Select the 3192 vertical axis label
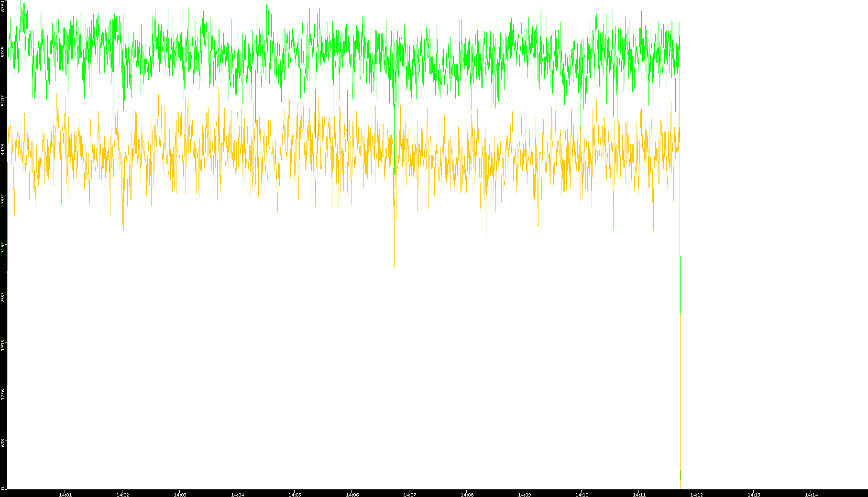 coord(3,247)
